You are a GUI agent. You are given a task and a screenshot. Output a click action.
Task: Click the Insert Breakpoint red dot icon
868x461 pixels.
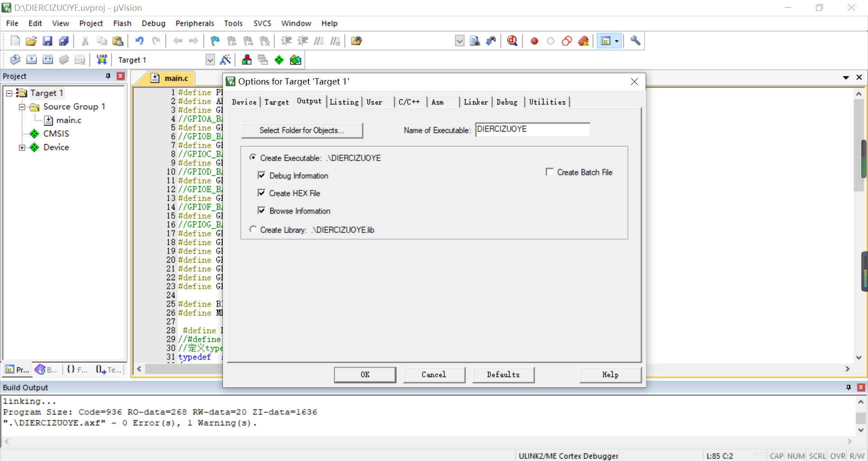[534, 41]
